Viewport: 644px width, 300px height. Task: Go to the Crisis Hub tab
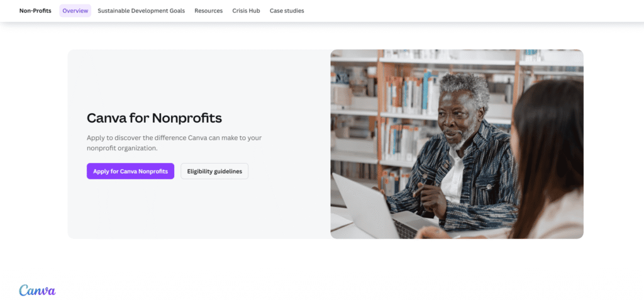(246, 11)
